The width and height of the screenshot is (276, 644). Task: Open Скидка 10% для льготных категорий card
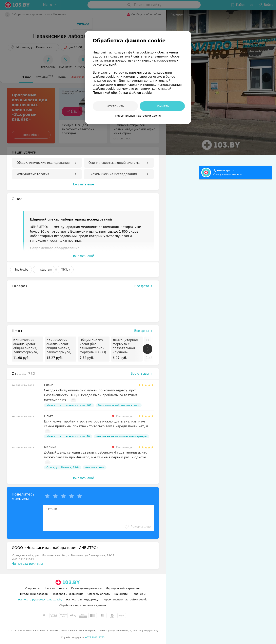(x=83, y=115)
